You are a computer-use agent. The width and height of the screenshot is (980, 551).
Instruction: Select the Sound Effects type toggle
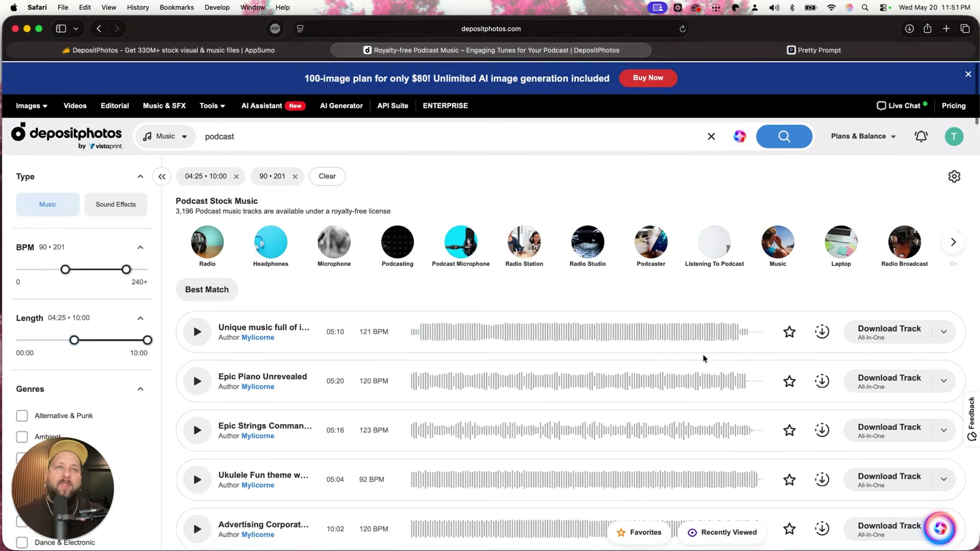click(x=116, y=205)
